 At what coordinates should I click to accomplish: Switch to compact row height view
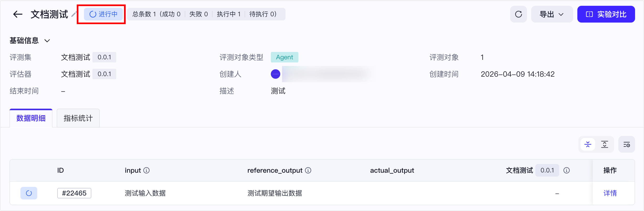point(588,144)
